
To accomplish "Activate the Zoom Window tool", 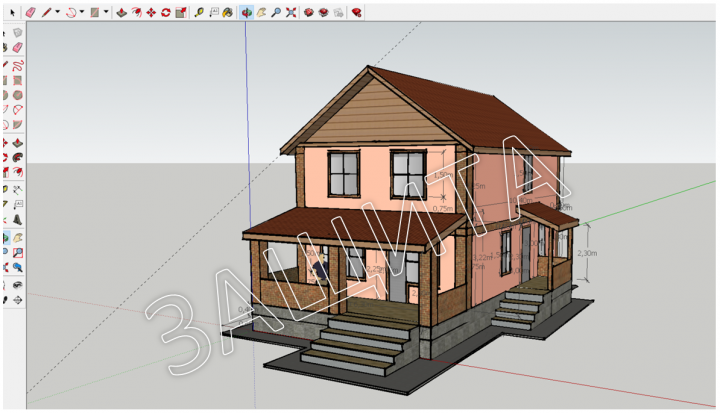I will [17, 253].
